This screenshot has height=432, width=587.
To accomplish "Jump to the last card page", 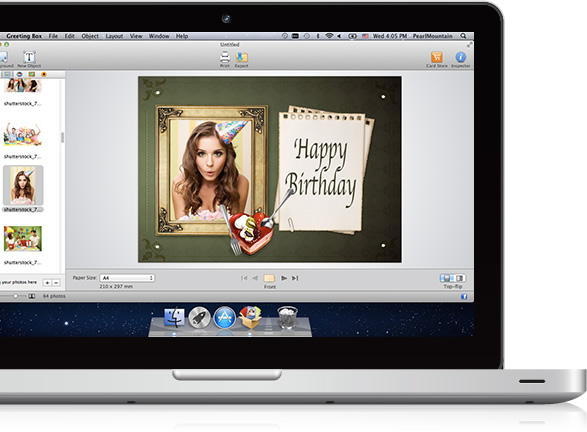I will [295, 278].
